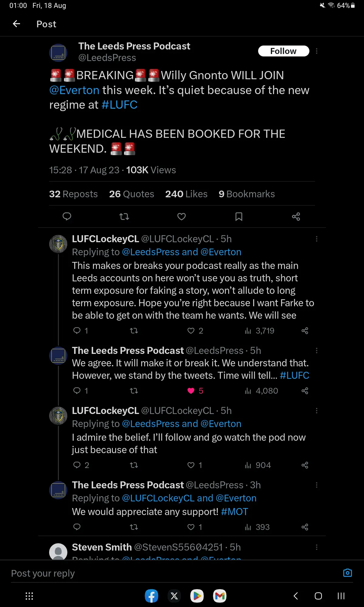Like the main Willy Gnonto post
The width and height of the screenshot is (364, 607).
pyautogui.click(x=181, y=216)
